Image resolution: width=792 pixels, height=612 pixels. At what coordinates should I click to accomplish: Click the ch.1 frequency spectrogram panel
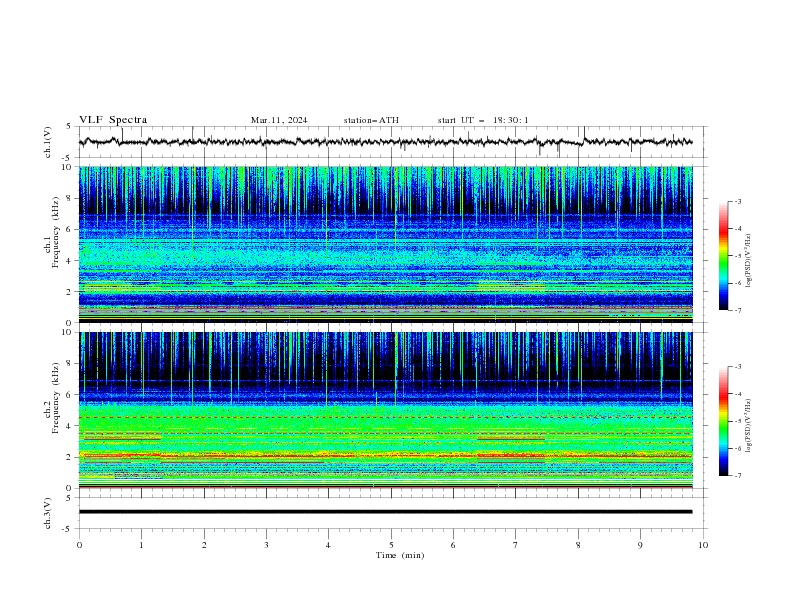385,244
